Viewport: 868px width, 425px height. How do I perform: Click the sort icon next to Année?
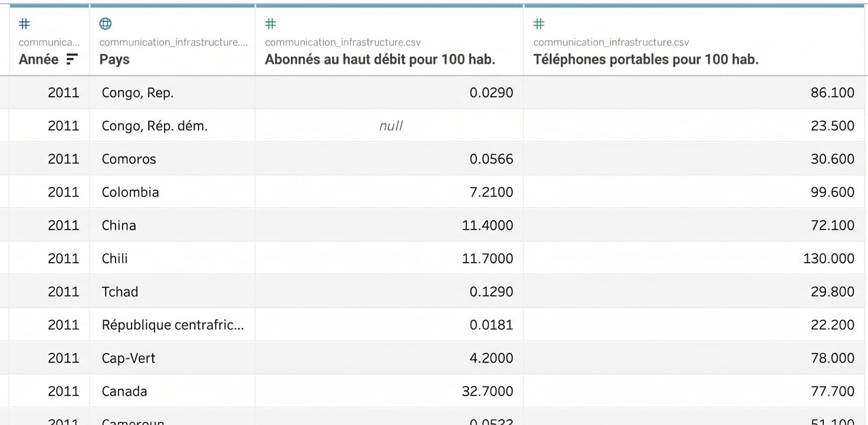click(x=72, y=59)
